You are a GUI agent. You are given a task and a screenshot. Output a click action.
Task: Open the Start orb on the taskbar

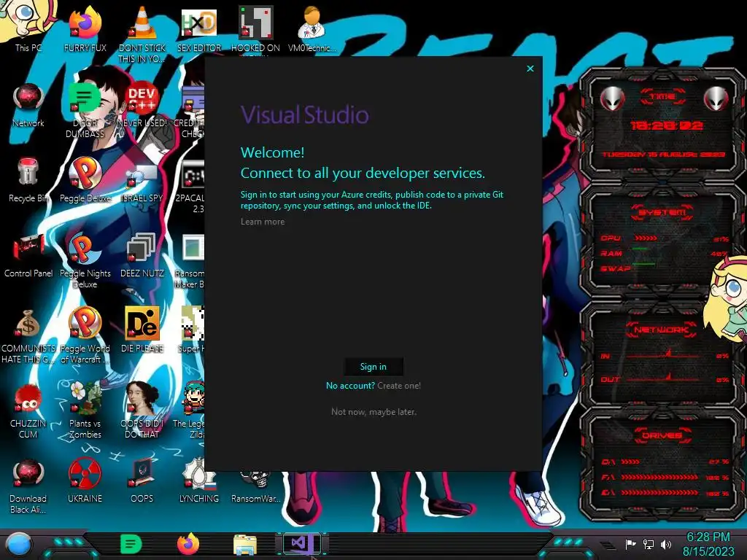pyautogui.click(x=19, y=544)
